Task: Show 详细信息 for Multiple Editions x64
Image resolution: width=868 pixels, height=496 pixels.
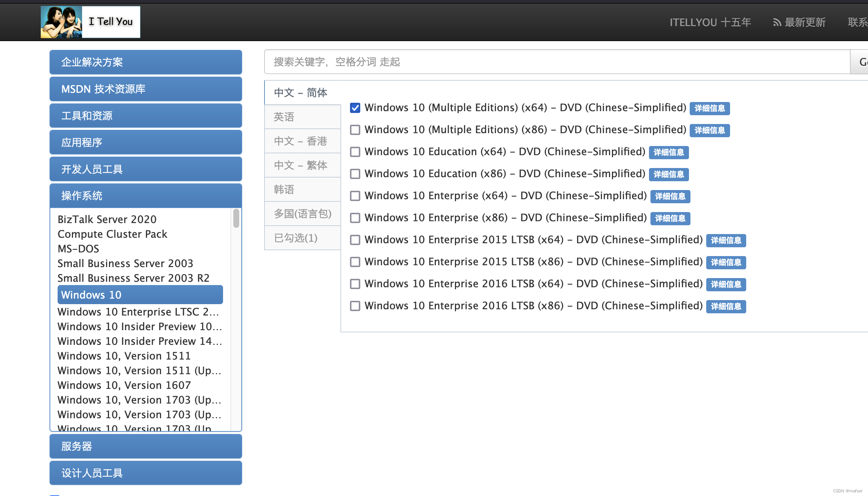Action: click(710, 108)
